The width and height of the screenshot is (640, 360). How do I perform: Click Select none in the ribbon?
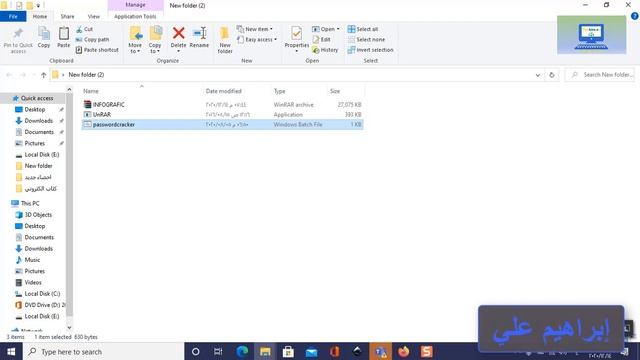(x=367, y=40)
